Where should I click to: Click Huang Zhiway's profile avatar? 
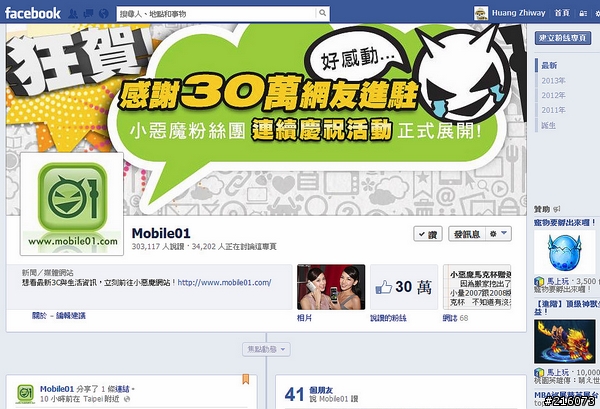click(x=481, y=13)
